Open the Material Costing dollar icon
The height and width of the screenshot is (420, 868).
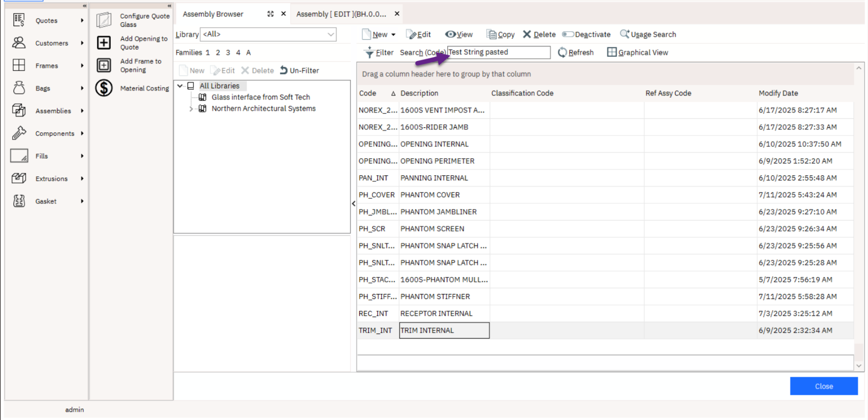pos(104,88)
